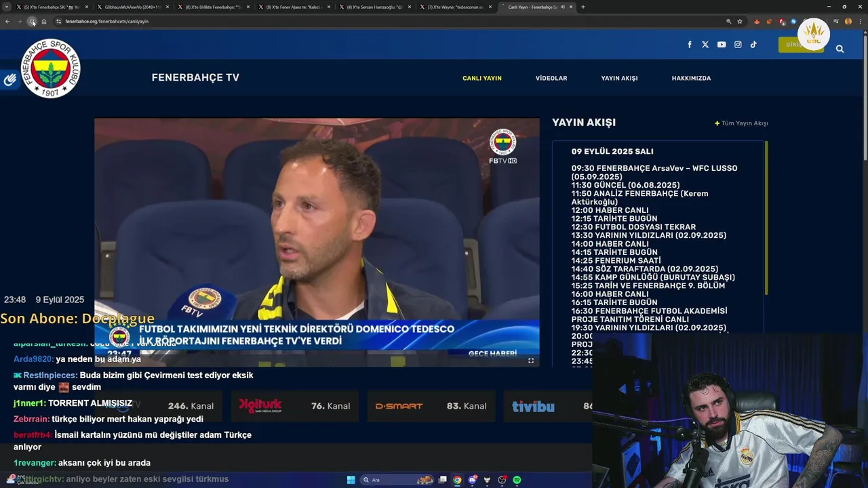The width and height of the screenshot is (868, 488).
Task: Click the Tüm Yayın Akışı link
Action: point(741,123)
